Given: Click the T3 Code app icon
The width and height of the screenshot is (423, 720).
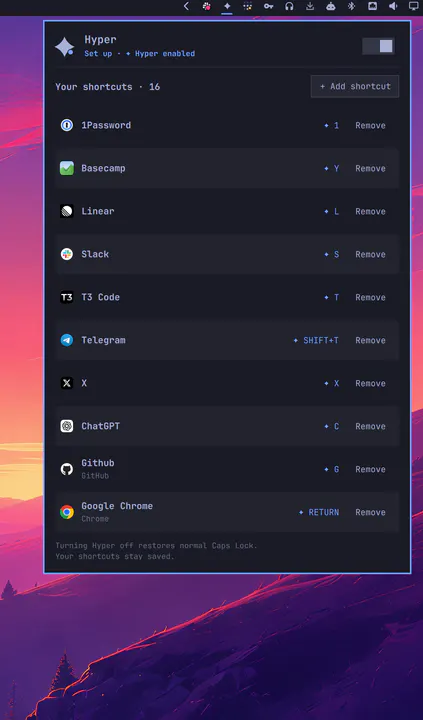Looking at the screenshot, I should [x=67, y=297].
